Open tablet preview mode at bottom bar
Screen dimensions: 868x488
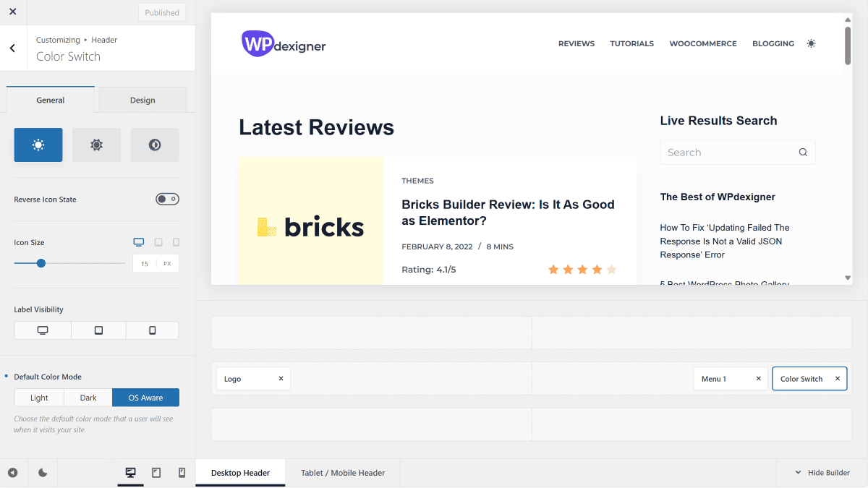[x=156, y=472]
